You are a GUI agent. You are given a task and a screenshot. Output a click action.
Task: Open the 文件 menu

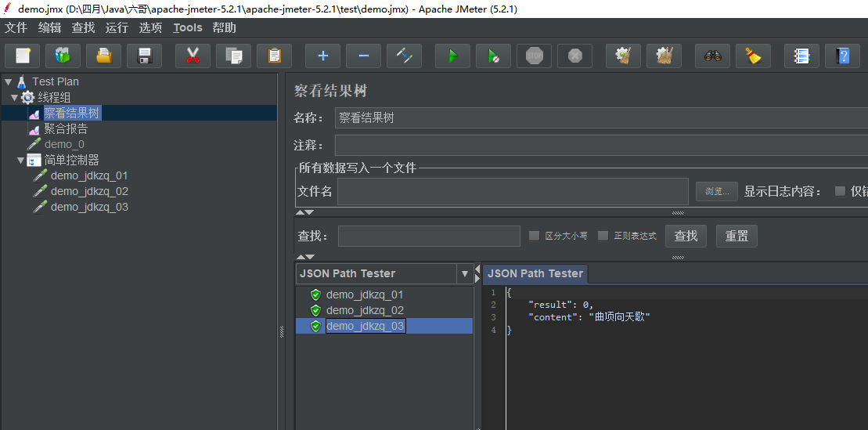coord(16,27)
